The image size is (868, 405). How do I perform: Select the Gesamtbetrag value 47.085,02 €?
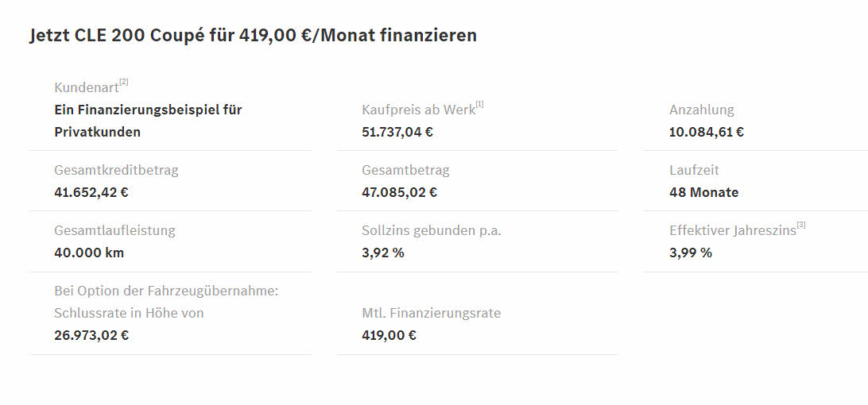(400, 192)
